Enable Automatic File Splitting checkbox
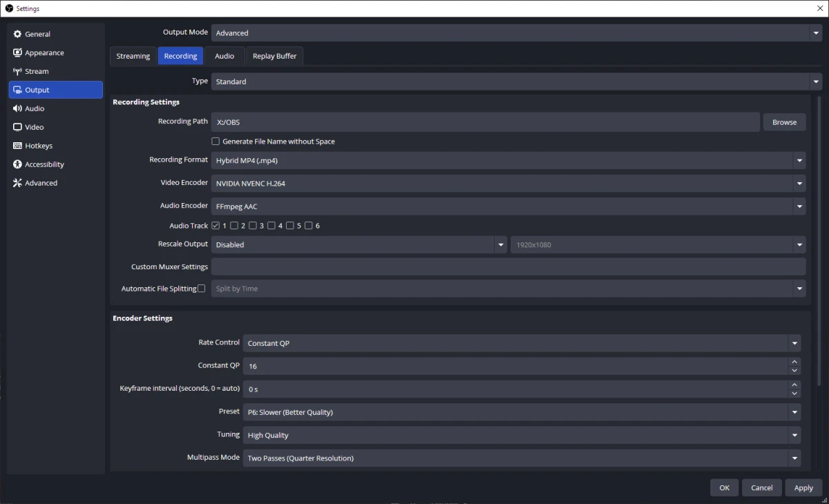829x504 pixels. pyautogui.click(x=202, y=289)
